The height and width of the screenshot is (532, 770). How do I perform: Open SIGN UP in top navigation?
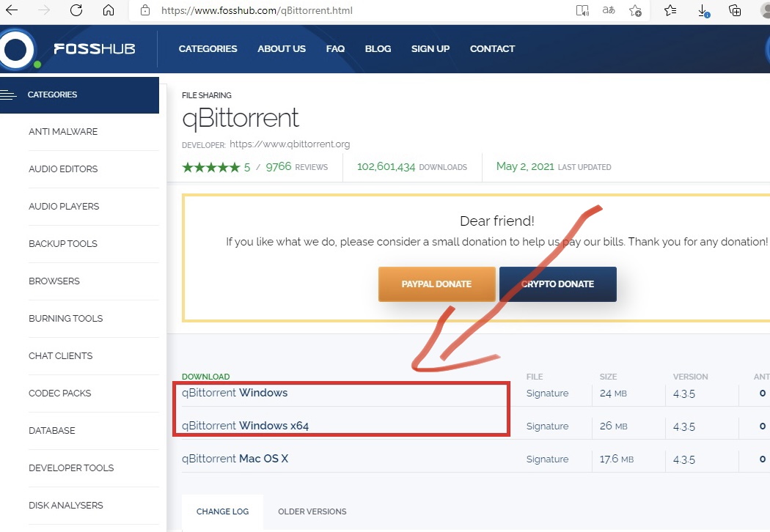[430, 48]
